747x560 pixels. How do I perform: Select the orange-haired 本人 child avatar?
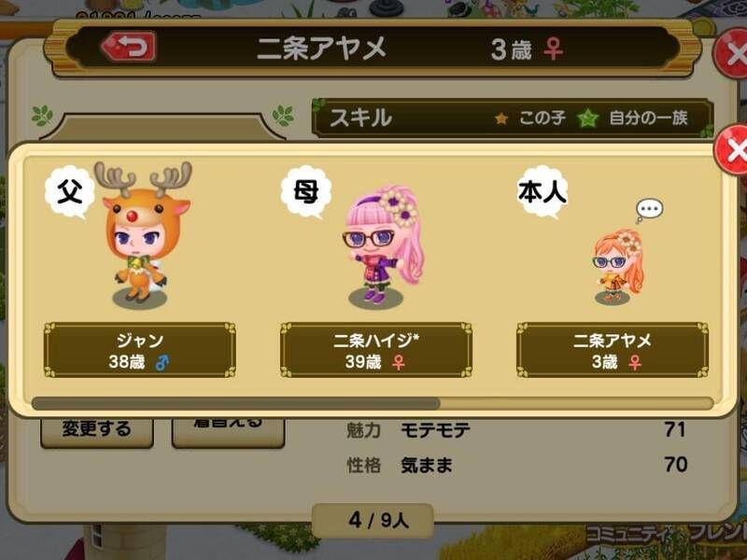(618, 267)
